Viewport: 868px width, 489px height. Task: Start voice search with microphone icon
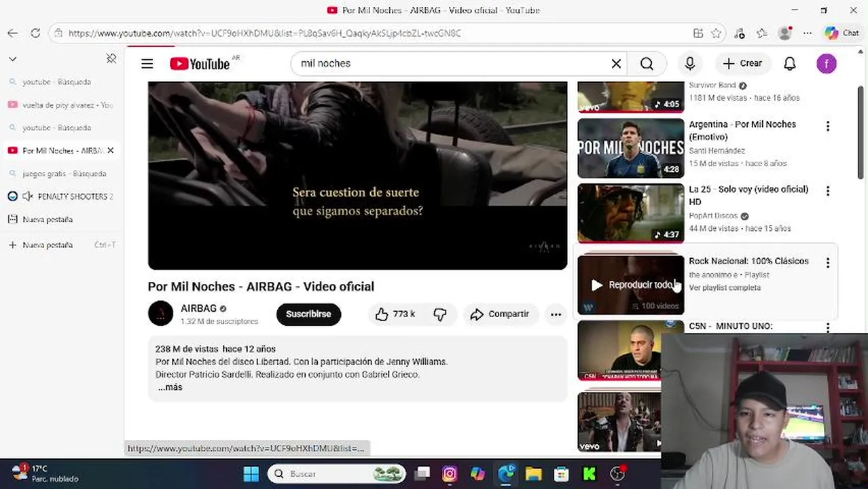tap(689, 64)
